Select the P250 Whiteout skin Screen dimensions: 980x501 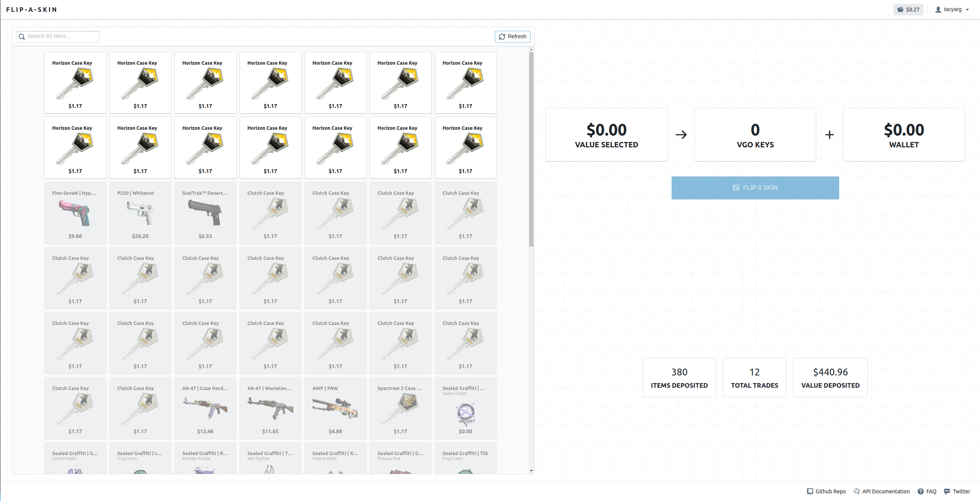click(x=140, y=213)
